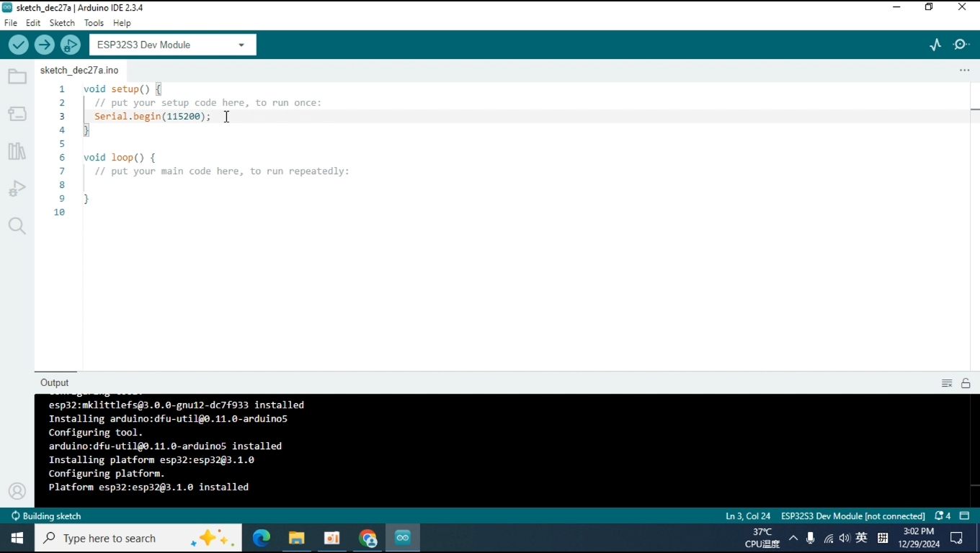Open Microsoft Edge from the taskbar
The width and height of the screenshot is (980, 553).
[262, 538]
